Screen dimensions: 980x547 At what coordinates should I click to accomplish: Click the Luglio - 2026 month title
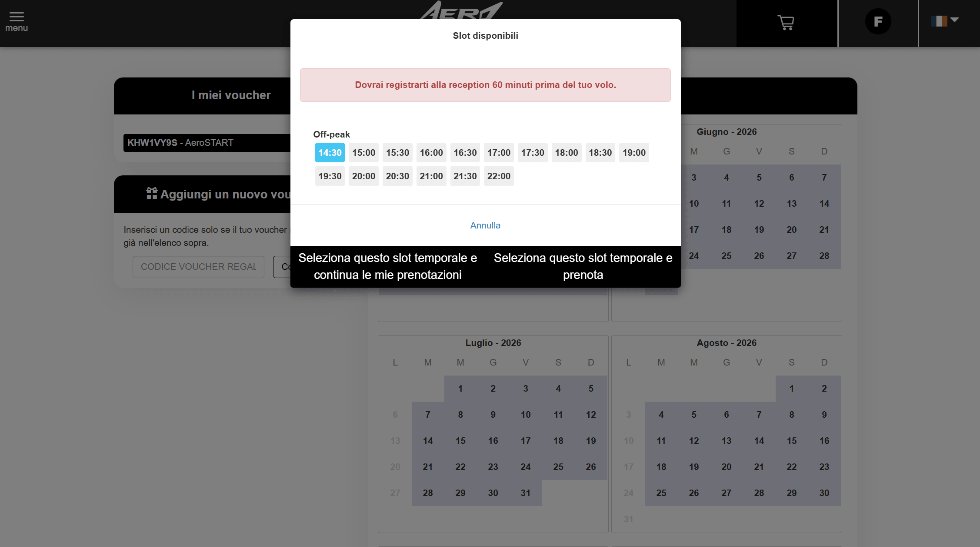[493, 343]
